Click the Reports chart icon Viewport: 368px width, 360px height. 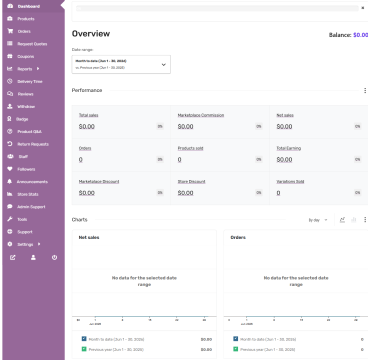click(10, 69)
